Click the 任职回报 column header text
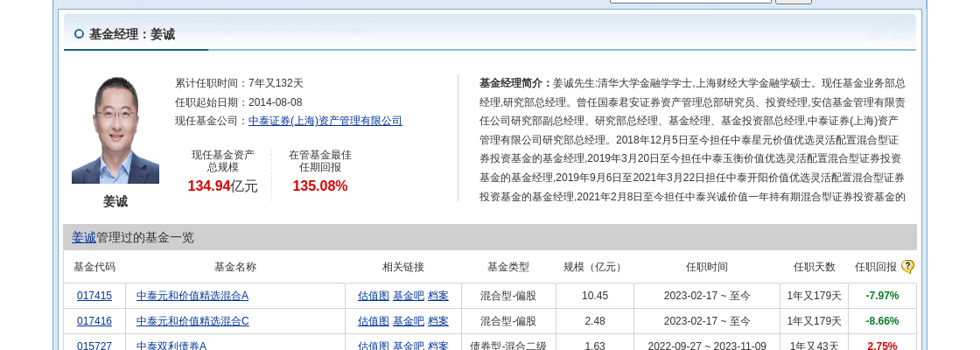This screenshot has height=350, width=980. pos(876,267)
